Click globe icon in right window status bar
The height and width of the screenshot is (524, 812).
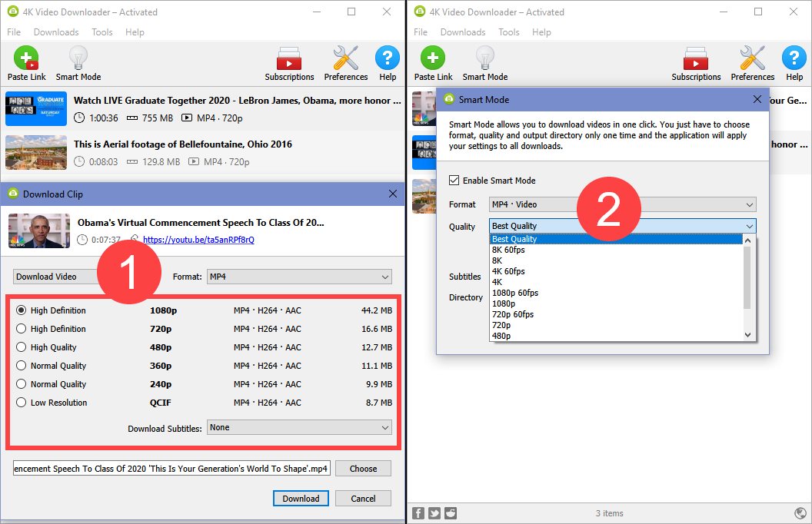[x=800, y=513]
